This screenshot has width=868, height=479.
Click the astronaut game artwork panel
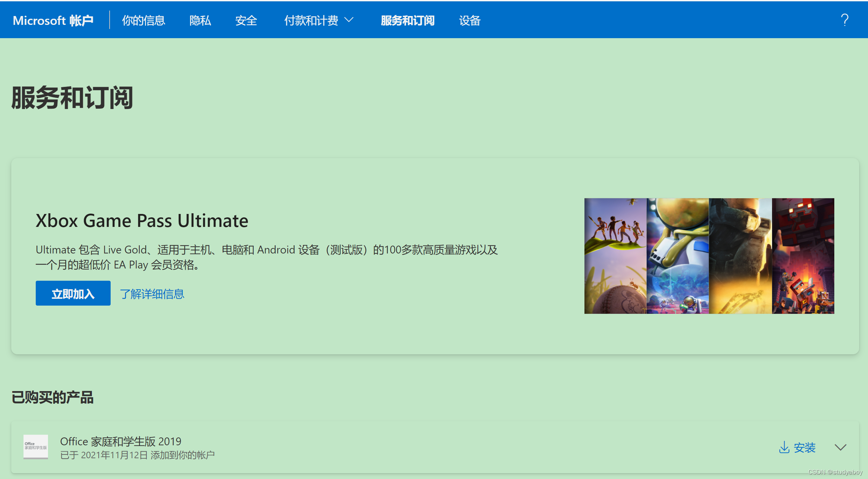click(x=677, y=256)
